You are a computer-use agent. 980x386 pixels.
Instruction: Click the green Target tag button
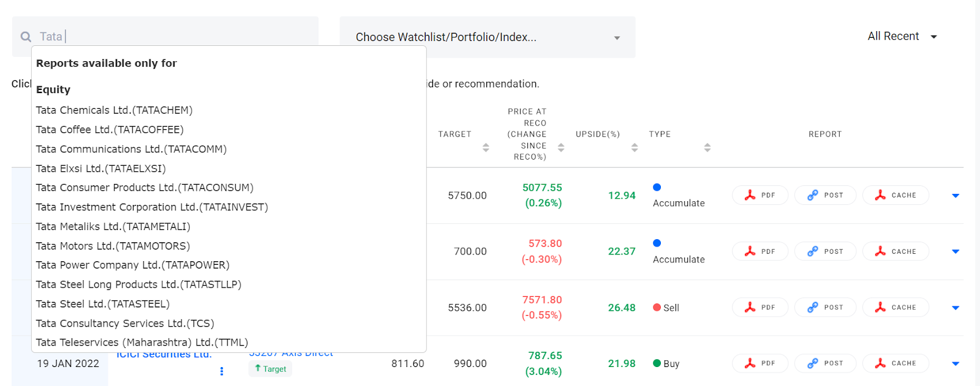coord(270,369)
